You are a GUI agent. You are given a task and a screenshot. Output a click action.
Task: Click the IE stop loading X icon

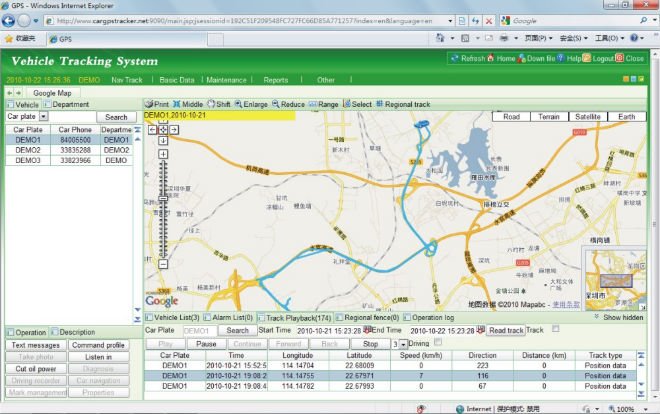point(489,21)
